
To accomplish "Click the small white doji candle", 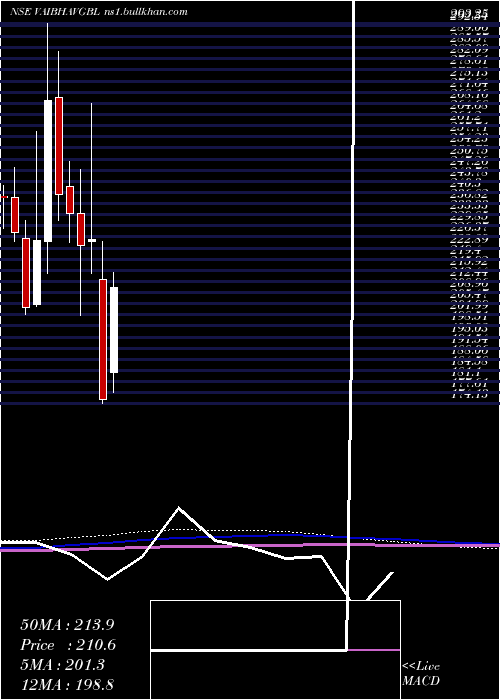I will tap(92, 241).
